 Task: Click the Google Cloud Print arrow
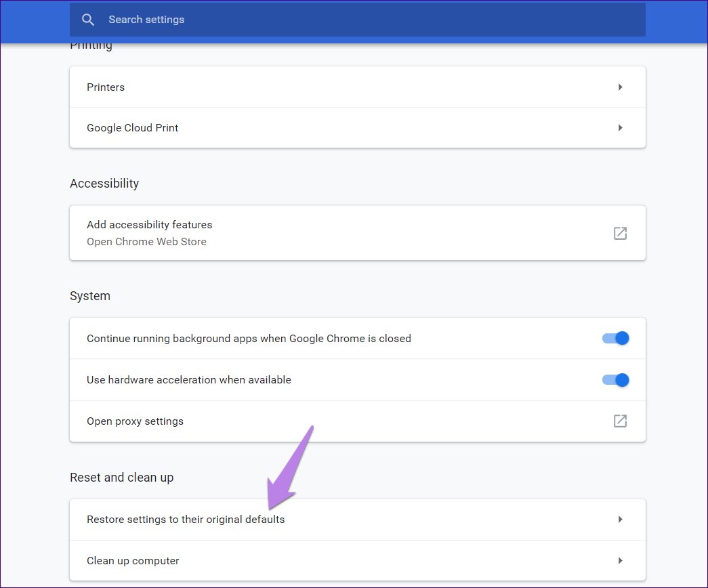620,128
